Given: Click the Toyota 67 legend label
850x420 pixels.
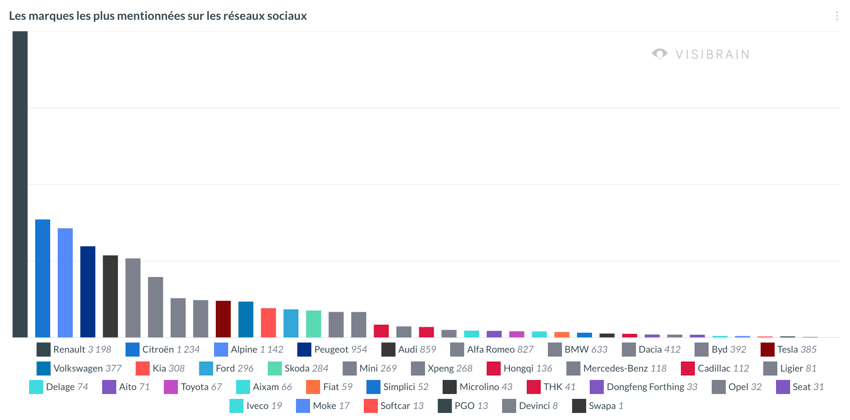Looking at the screenshot, I should [x=201, y=387].
